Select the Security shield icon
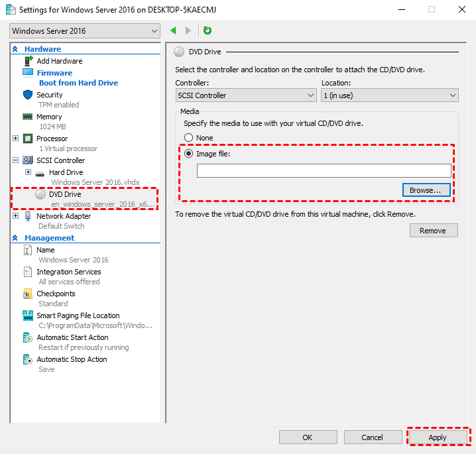 click(x=28, y=95)
